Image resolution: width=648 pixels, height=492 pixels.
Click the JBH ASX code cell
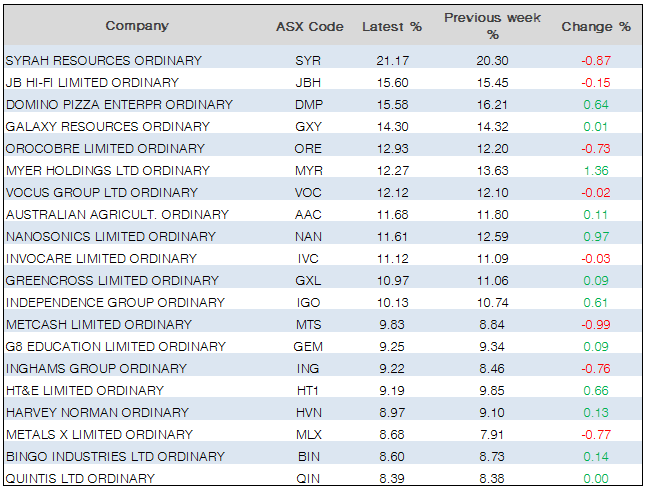pos(309,83)
